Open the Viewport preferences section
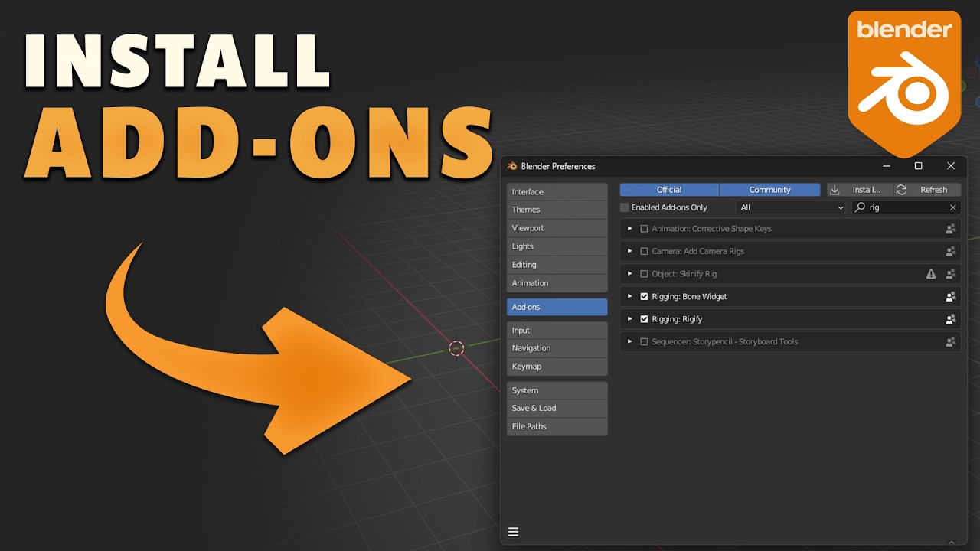 pos(557,228)
